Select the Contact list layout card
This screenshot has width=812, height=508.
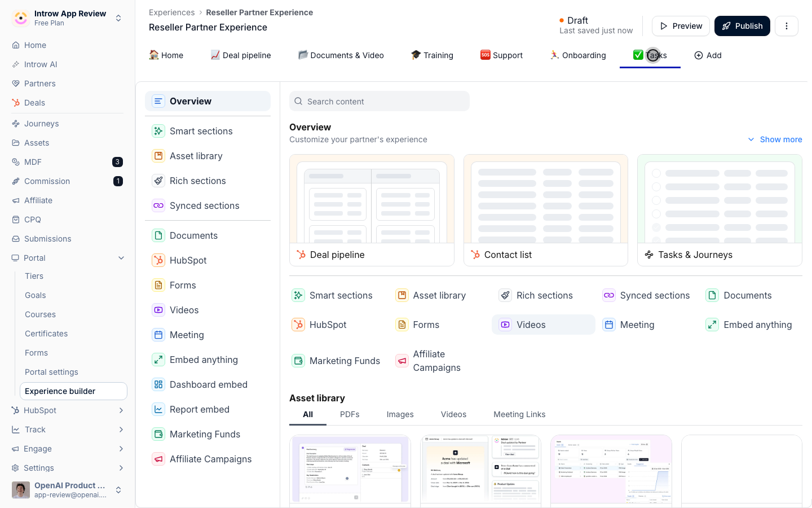point(546,210)
